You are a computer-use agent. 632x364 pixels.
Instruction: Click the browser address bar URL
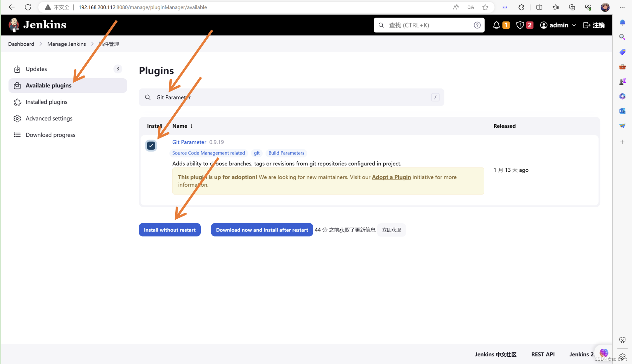coord(143,7)
